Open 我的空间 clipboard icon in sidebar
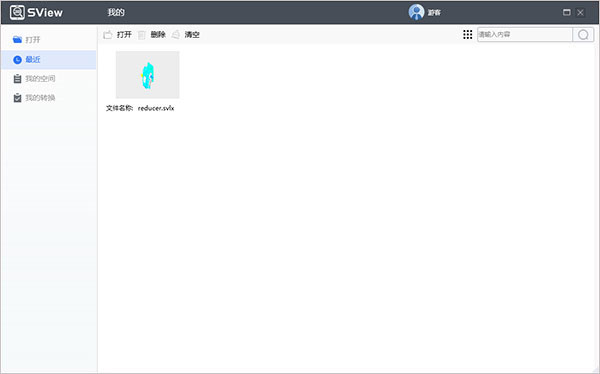The height and width of the screenshot is (374, 600). pos(17,78)
